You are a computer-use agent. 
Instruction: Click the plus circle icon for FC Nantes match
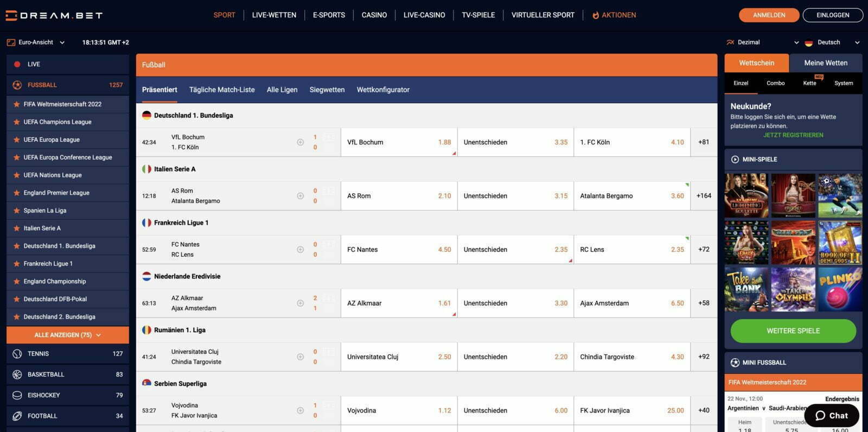[x=300, y=250]
